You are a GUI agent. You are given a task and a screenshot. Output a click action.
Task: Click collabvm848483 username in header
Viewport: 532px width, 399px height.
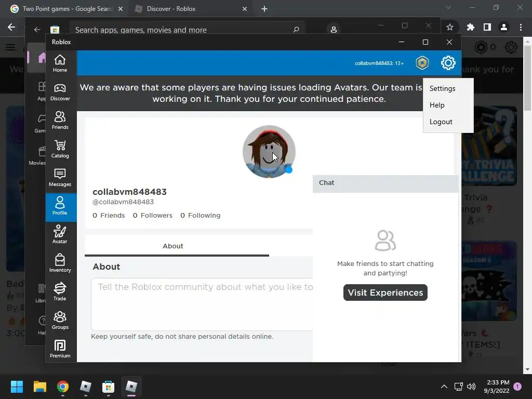pyautogui.click(x=379, y=63)
